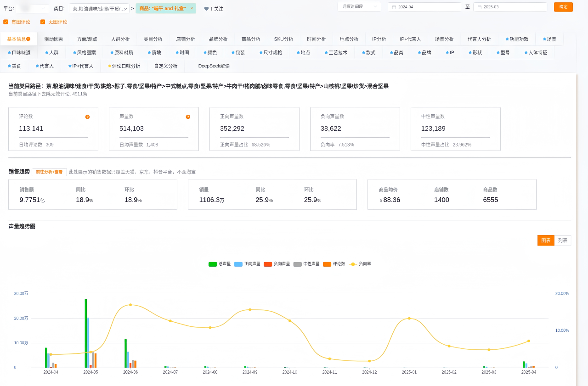This screenshot has height=386, width=588.
Task: Click calendar icon in 2025-03 end date field
Action: pyautogui.click(x=480, y=7)
